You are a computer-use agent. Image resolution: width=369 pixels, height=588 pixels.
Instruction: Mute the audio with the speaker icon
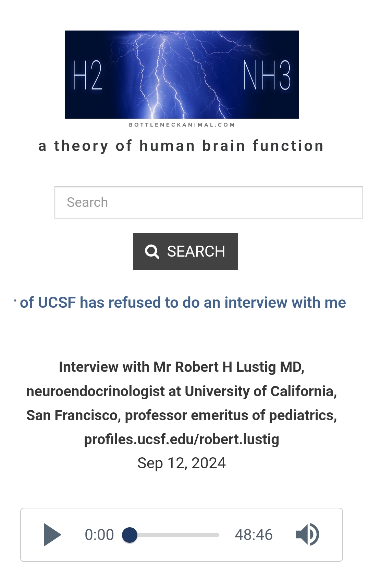[x=307, y=534]
